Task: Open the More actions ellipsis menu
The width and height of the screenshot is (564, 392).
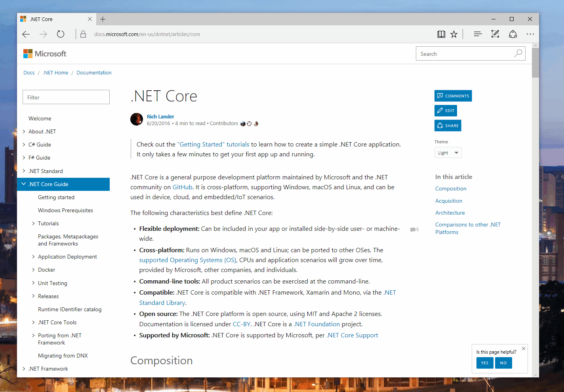Action: [x=530, y=34]
